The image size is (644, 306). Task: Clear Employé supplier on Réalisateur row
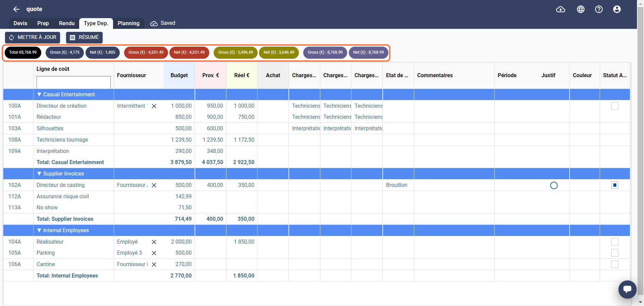[154, 242]
